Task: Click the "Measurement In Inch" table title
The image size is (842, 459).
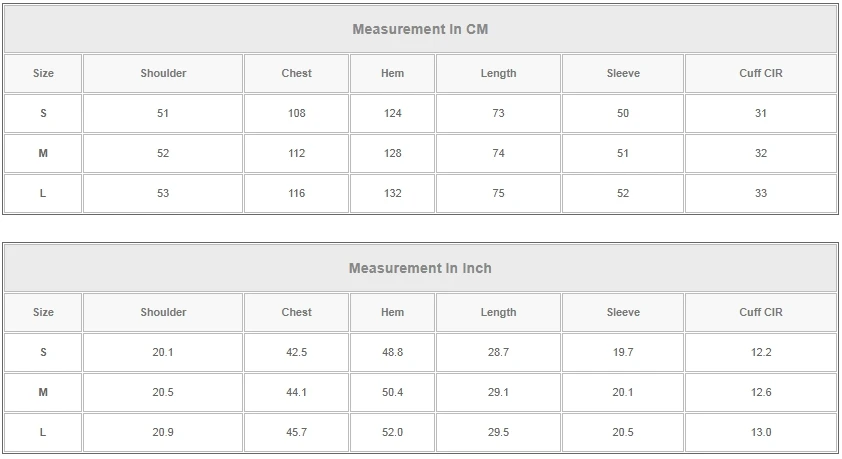Action: 420,268
